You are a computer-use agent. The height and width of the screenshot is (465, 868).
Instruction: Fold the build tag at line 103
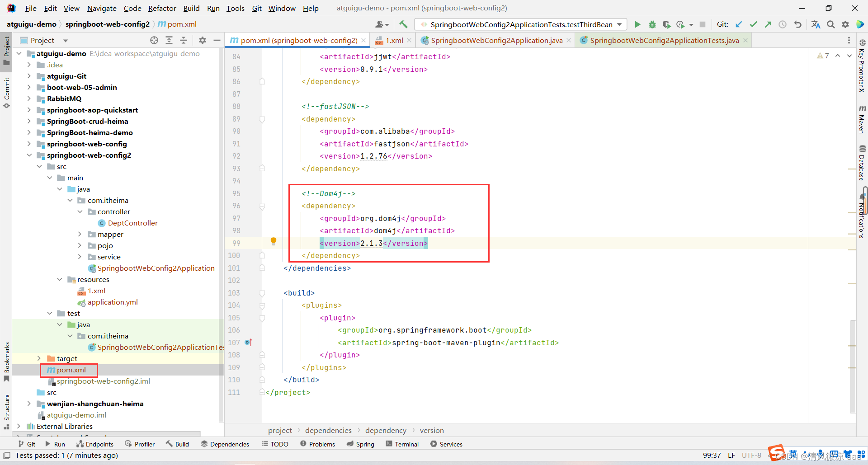click(x=262, y=293)
